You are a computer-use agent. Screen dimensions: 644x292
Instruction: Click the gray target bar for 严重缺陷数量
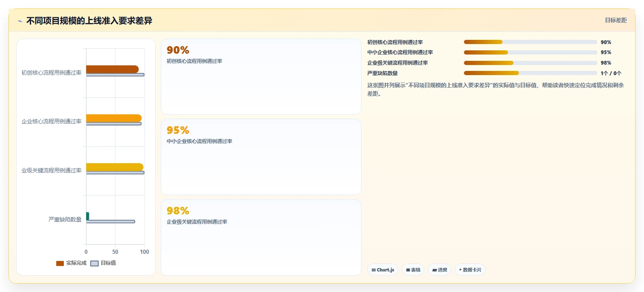point(110,222)
